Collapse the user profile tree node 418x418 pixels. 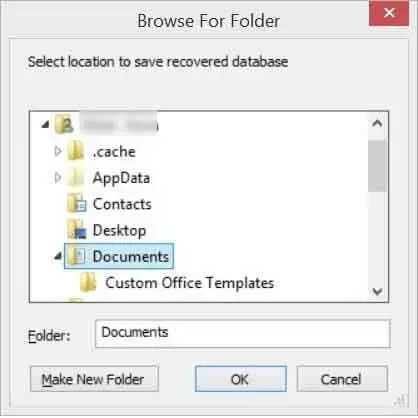pyautogui.click(x=45, y=125)
